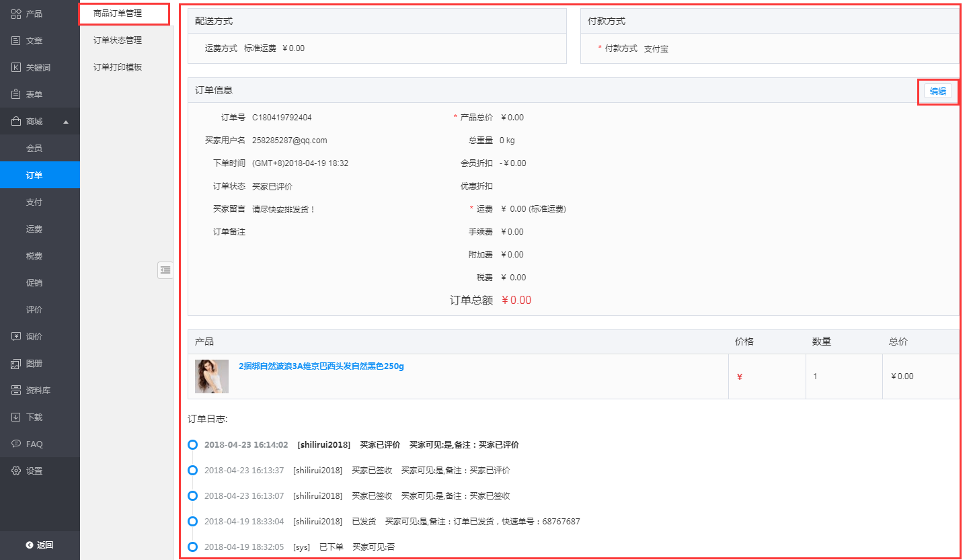Click the product thumbnail image

click(211, 376)
